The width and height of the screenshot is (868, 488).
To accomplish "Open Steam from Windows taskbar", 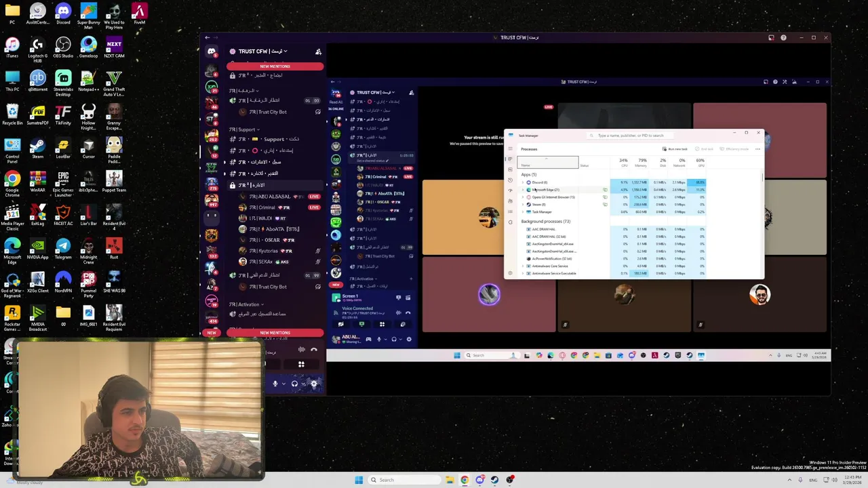I will click(x=495, y=480).
